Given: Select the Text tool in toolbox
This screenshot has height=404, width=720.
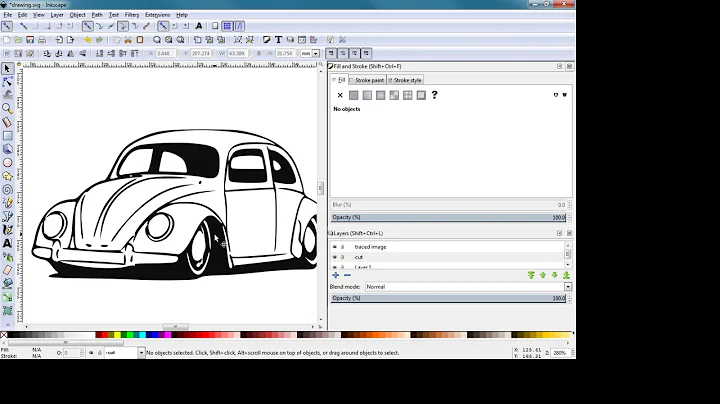Looking at the screenshot, I should (7, 243).
